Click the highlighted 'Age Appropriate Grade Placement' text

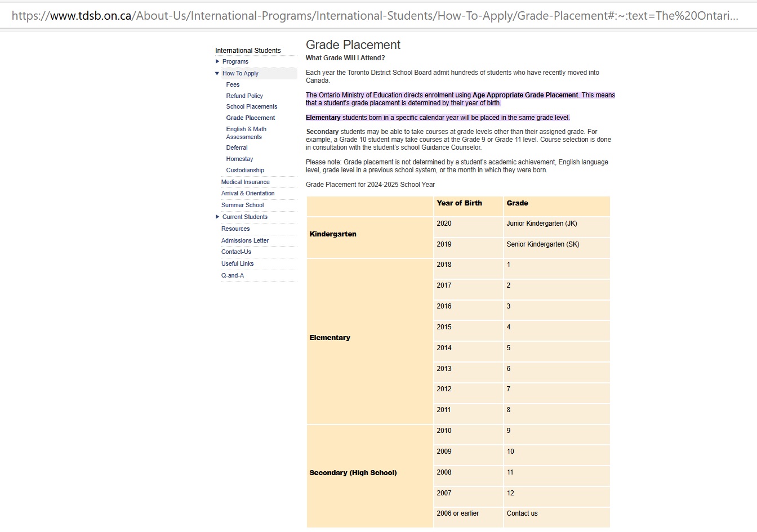526,95
